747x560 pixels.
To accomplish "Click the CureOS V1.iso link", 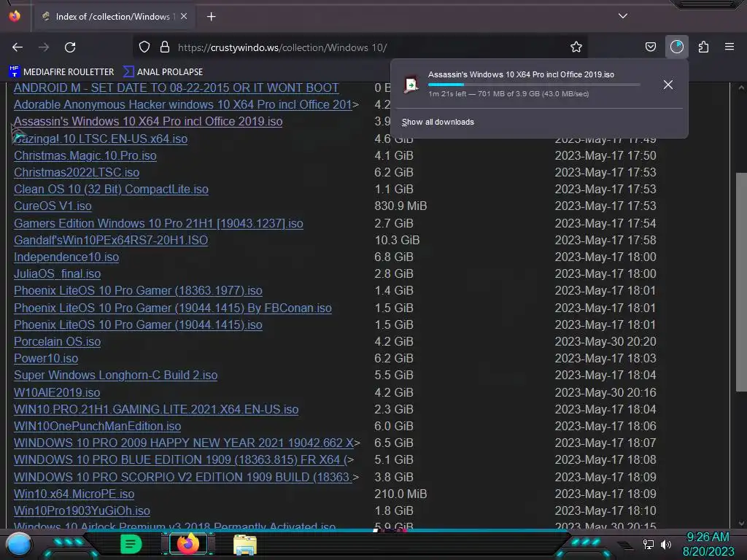I will [53, 206].
